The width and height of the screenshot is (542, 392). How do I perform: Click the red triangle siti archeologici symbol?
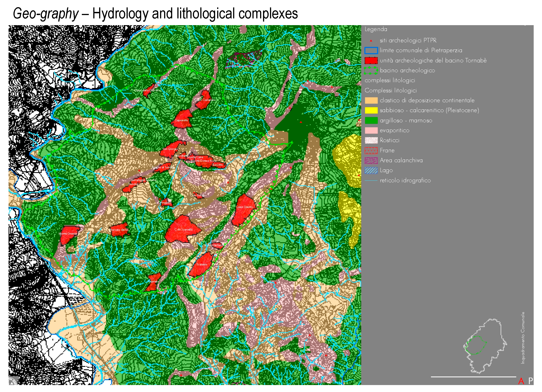tap(371, 41)
